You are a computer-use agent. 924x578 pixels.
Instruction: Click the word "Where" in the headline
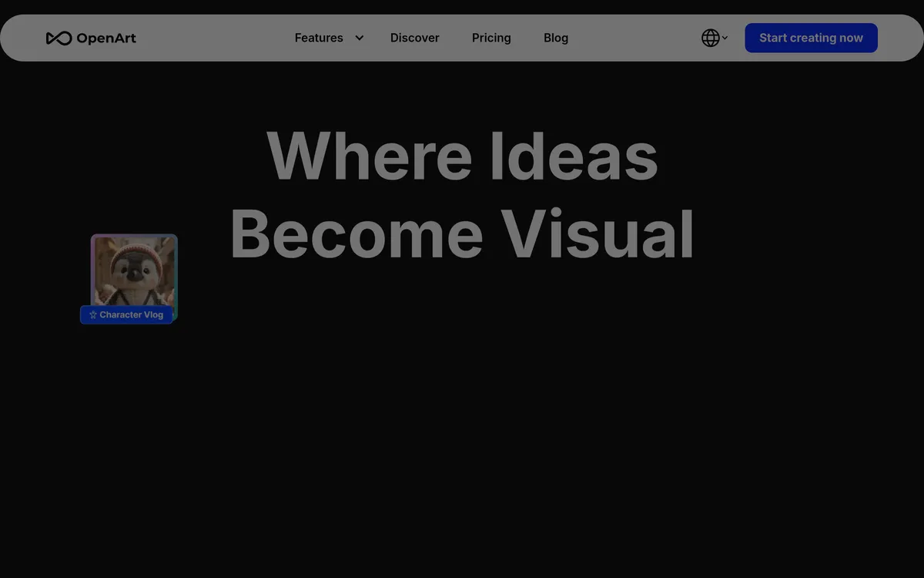click(x=369, y=156)
